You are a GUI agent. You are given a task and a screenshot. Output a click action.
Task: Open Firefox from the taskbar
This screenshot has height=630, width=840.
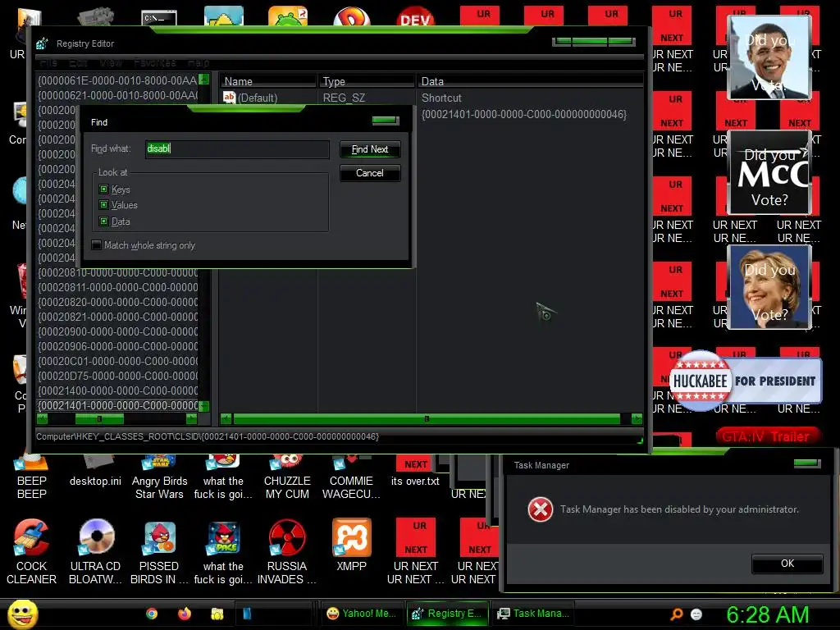point(185,614)
